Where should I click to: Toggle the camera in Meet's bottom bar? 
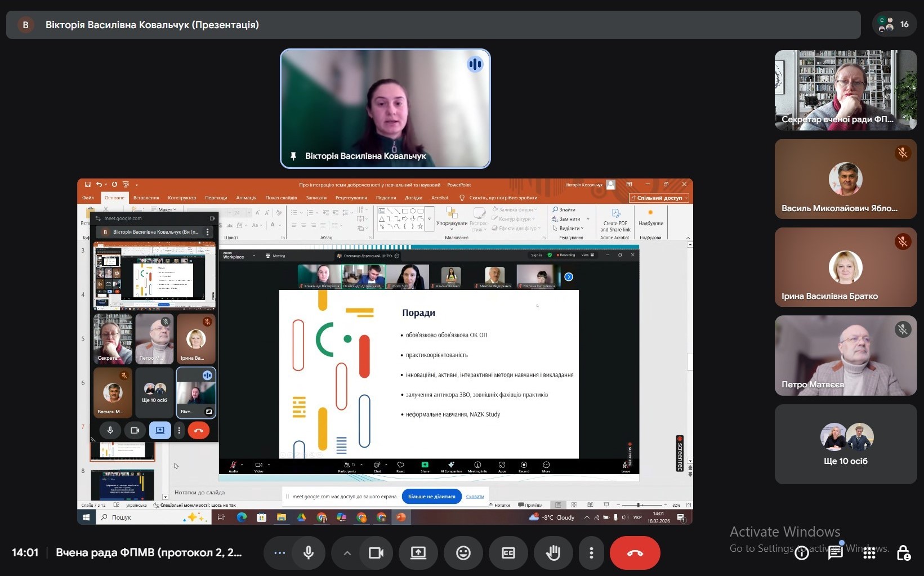pyautogui.click(x=376, y=553)
